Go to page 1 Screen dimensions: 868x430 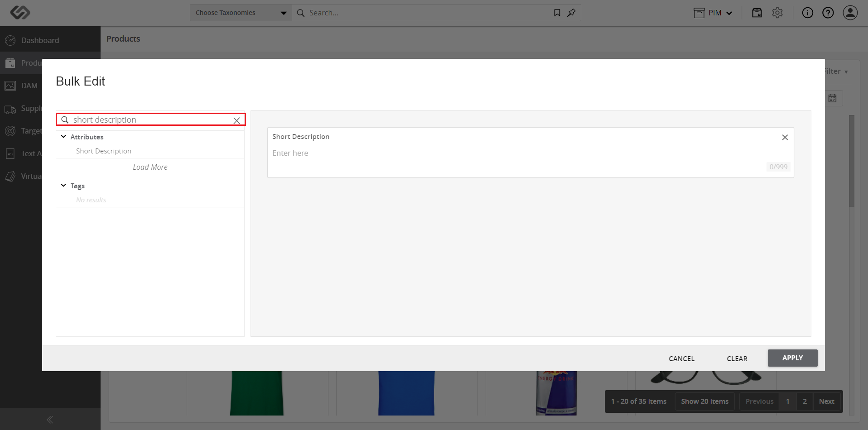(x=787, y=401)
